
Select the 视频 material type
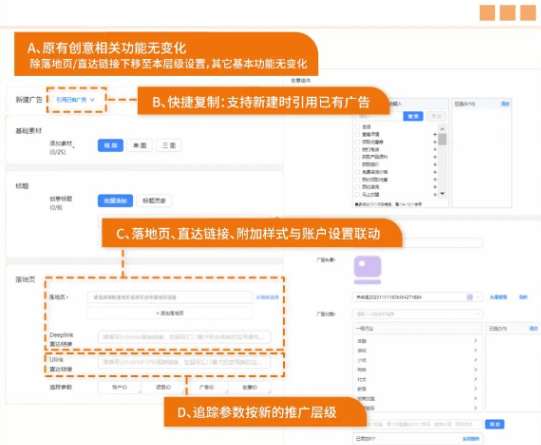tap(110, 145)
